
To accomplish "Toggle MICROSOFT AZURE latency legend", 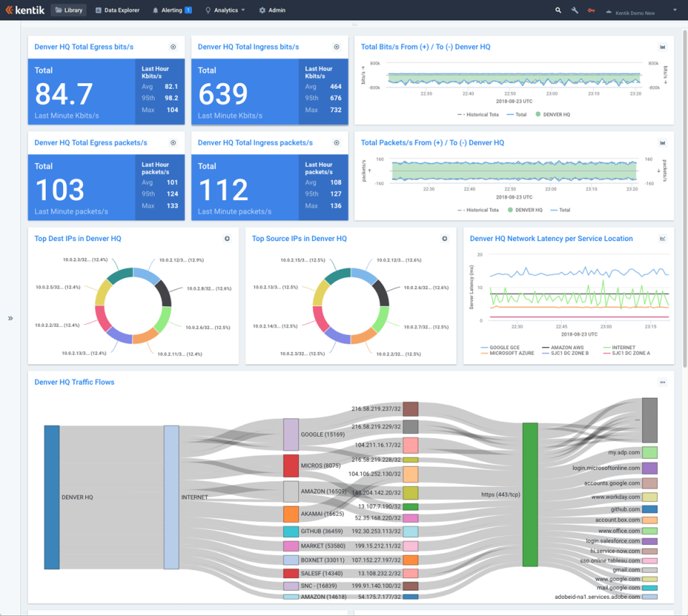I will pyautogui.click(x=507, y=353).
